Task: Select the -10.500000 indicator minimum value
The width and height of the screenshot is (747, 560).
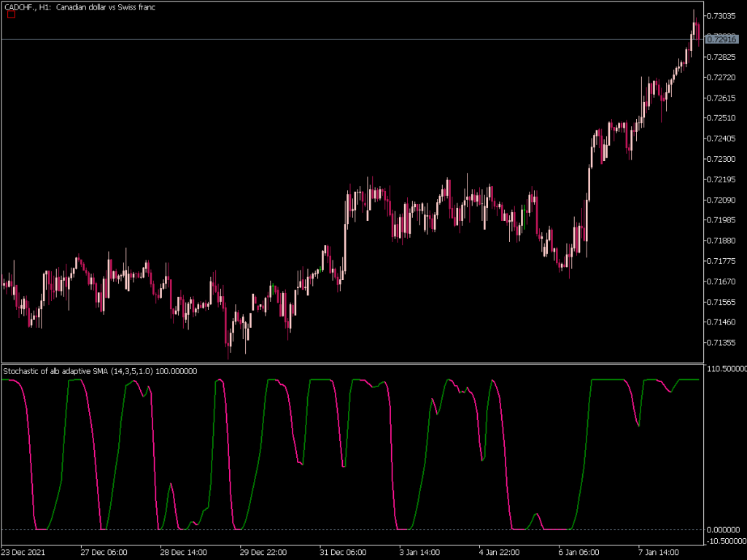Action: (x=724, y=540)
